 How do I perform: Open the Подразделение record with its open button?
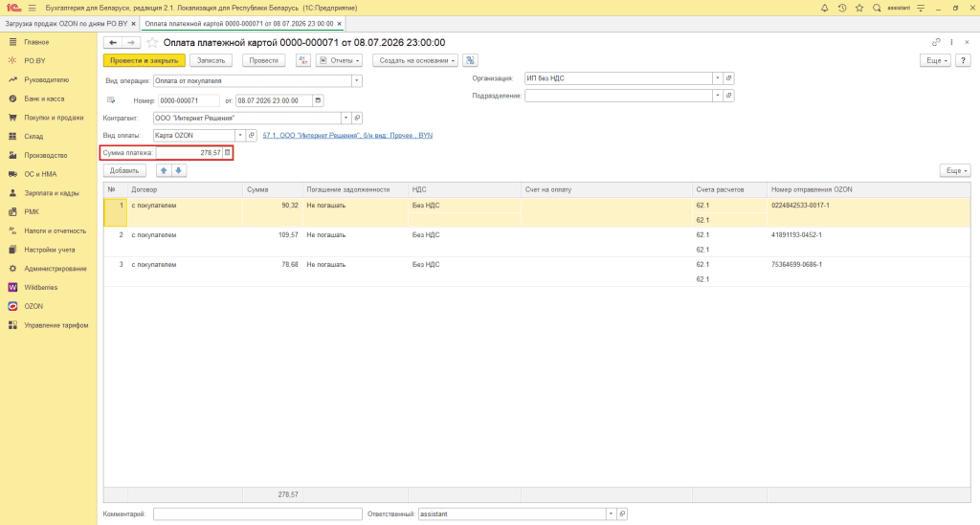click(x=728, y=96)
